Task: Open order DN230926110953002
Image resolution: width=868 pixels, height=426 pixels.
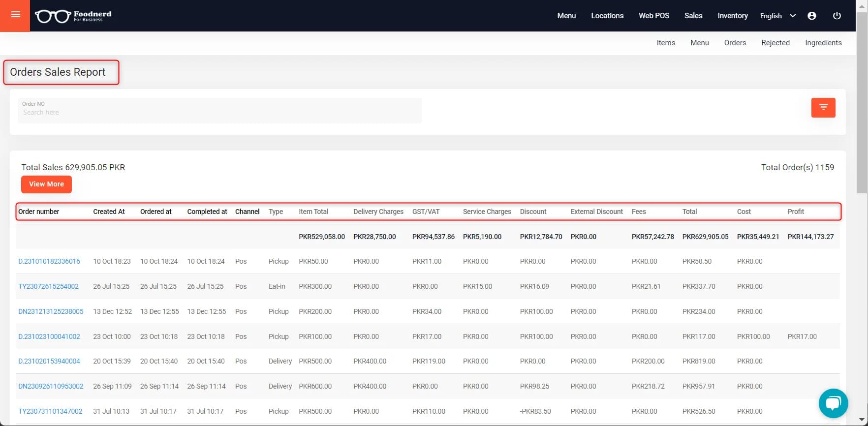Action: pyautogui.click(x=51, y=386)
